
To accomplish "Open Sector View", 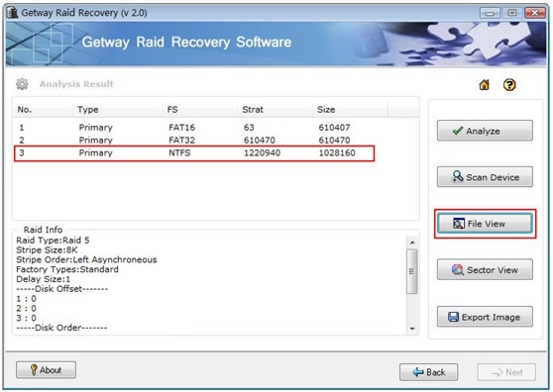I will coord(485,270).
